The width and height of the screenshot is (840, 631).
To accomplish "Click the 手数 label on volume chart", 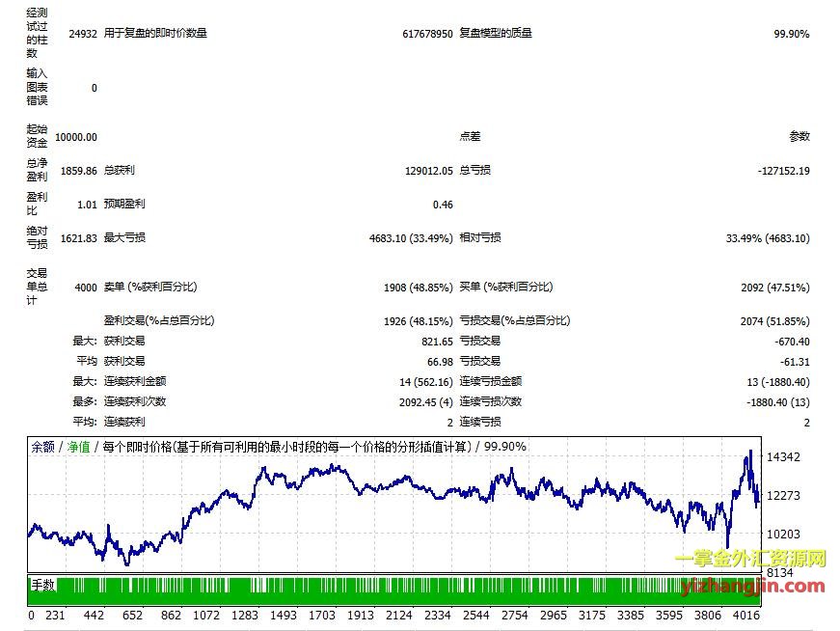I will (43, 585).
